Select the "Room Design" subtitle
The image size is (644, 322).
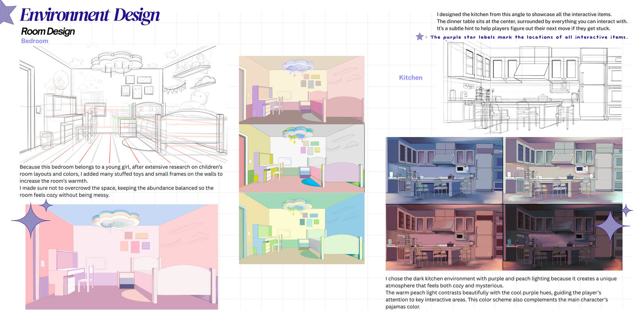tap(48, 32)
